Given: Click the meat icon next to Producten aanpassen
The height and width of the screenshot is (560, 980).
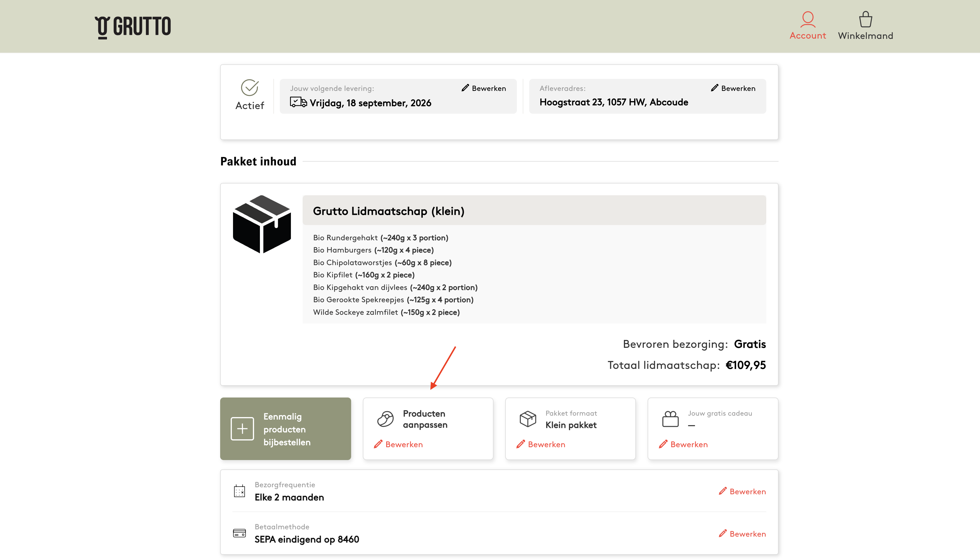Looking at the screenshot, I should [x=385, y=419].
